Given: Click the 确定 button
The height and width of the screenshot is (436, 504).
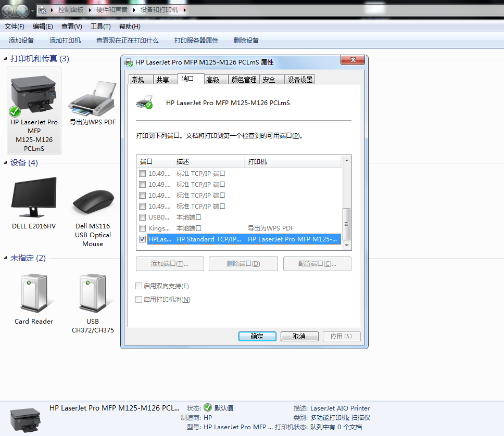Looking at the screenshot, I should [x=257, y=337].
